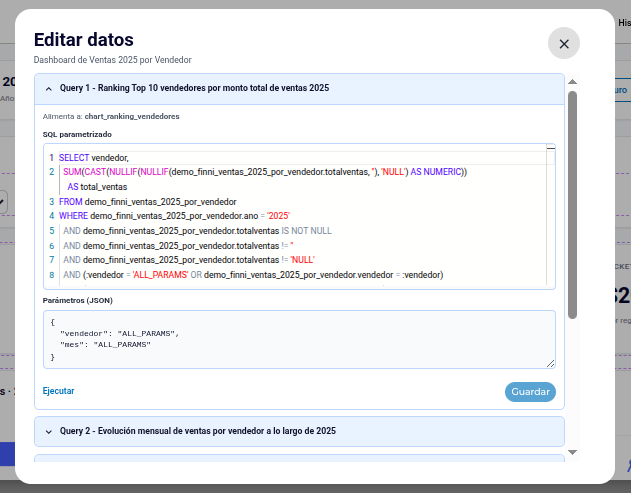Close the Editar datos dialog

coord(564,43)
